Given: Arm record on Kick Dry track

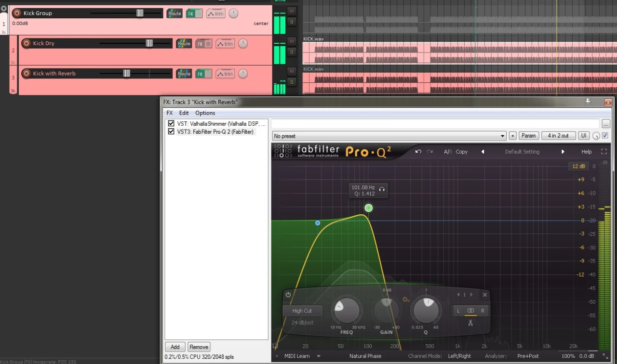Looking at the screenshot, I should coord(26,43).
